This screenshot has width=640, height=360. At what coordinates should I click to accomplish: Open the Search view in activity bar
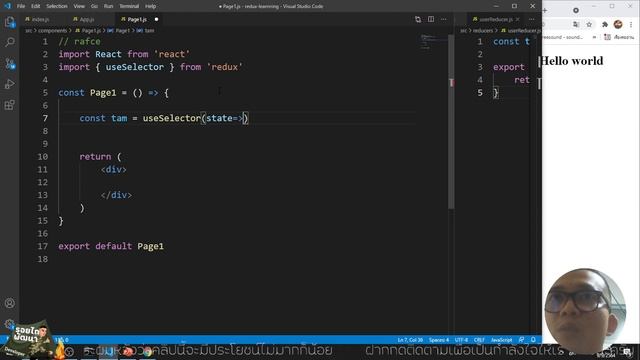click(x=10, y=42)
